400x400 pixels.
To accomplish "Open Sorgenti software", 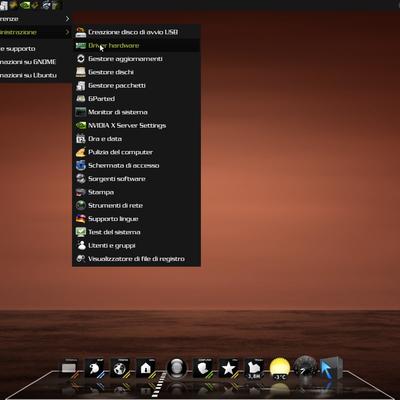I will point(136,179).
